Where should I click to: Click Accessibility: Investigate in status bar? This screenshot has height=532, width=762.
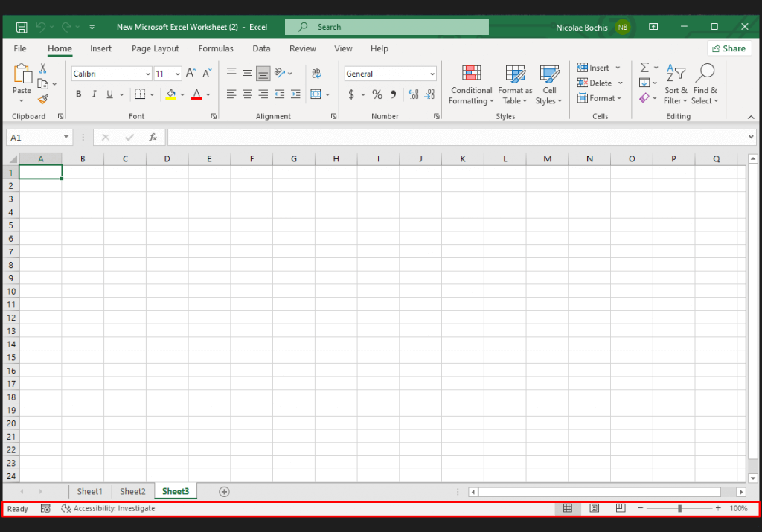click(108, 509)
